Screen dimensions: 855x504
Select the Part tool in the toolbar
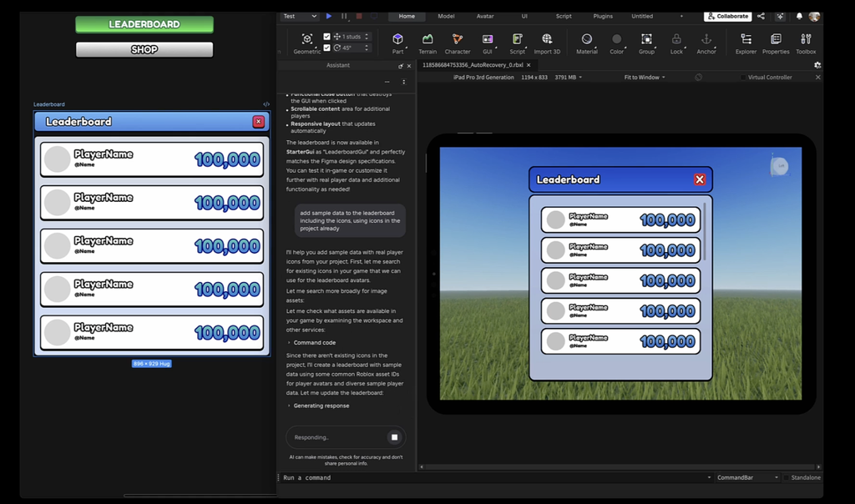point(397,39)
